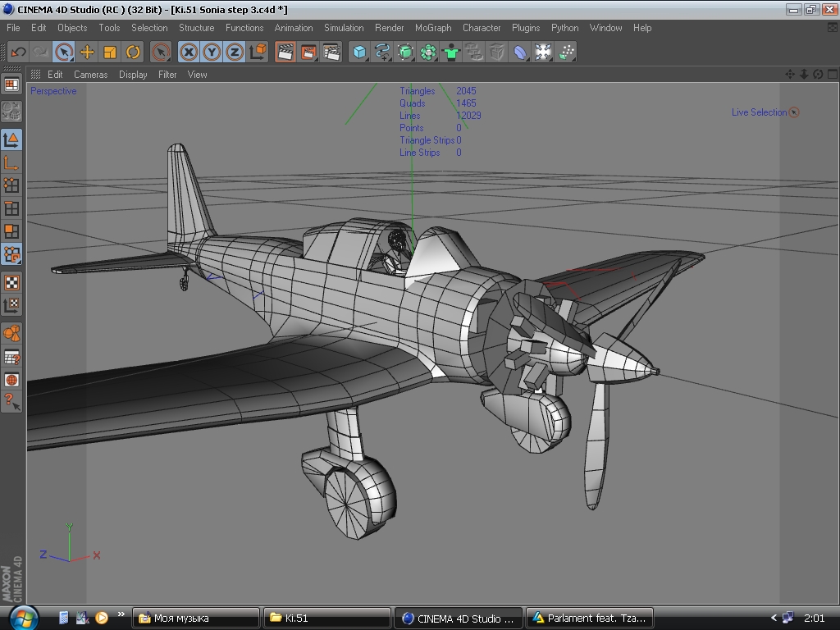This screenshot has height=630, width=840.
Task: Open Render Settings from the toolbar
Action: 331,52
